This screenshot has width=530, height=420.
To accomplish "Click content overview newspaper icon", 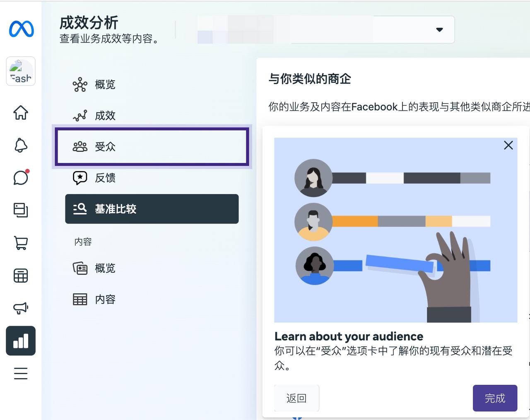I will click(80, 268).
